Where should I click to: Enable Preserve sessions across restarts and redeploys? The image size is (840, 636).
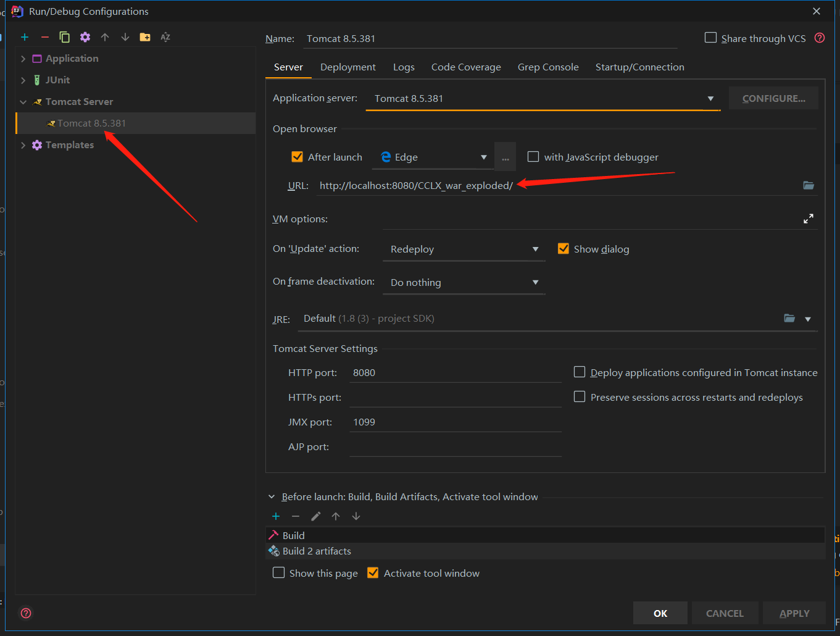pos(579,396)
